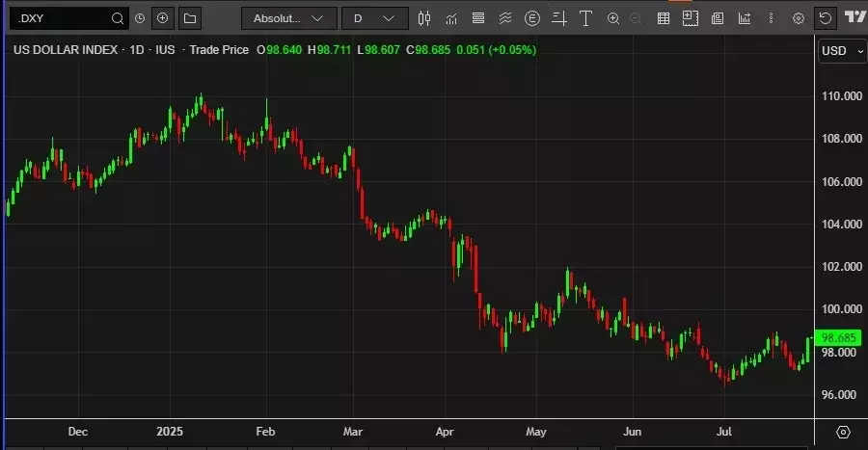Select the candlestick chart type icon
This screenshot has height=450, width=868.
(425, 18)
